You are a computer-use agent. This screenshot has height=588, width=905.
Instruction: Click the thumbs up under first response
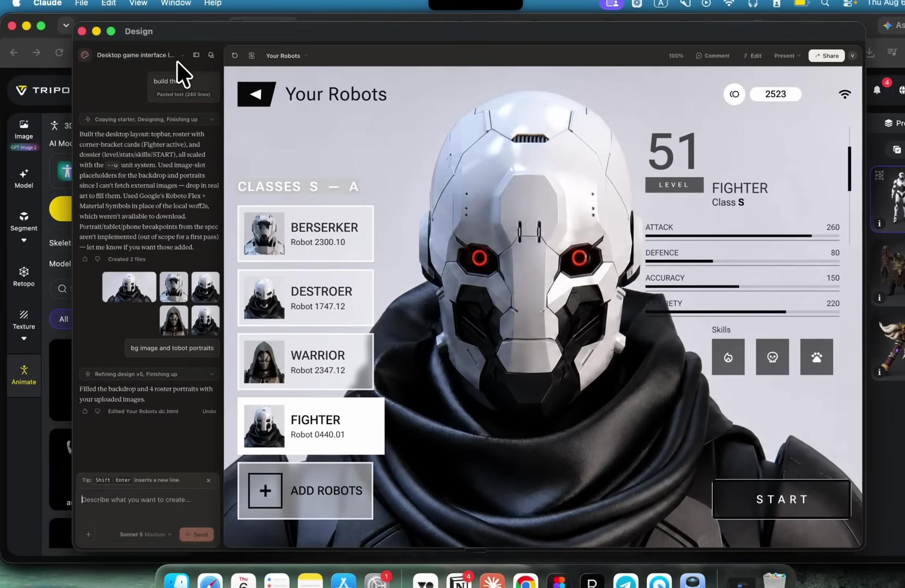pyautogui.click(x=85, y=259)
